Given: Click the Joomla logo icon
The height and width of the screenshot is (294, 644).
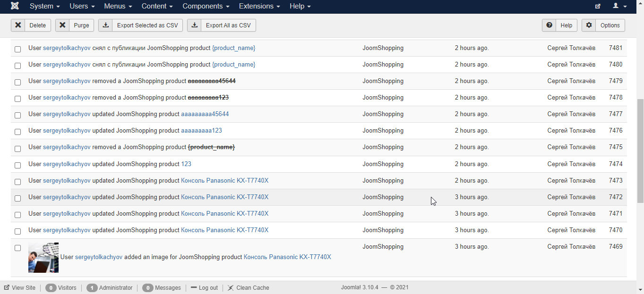Looking at the screenshot, I should (x=15, y=6).
